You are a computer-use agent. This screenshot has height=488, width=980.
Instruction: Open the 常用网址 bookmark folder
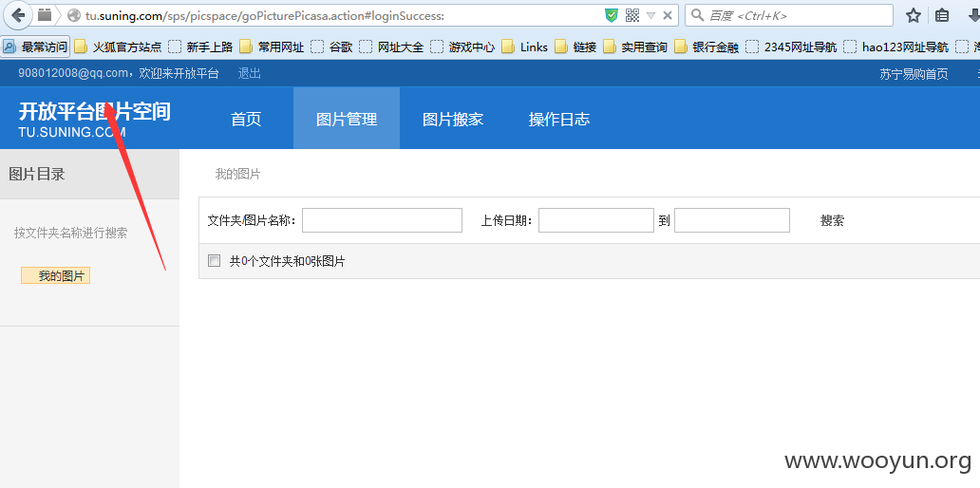[272, 47]
